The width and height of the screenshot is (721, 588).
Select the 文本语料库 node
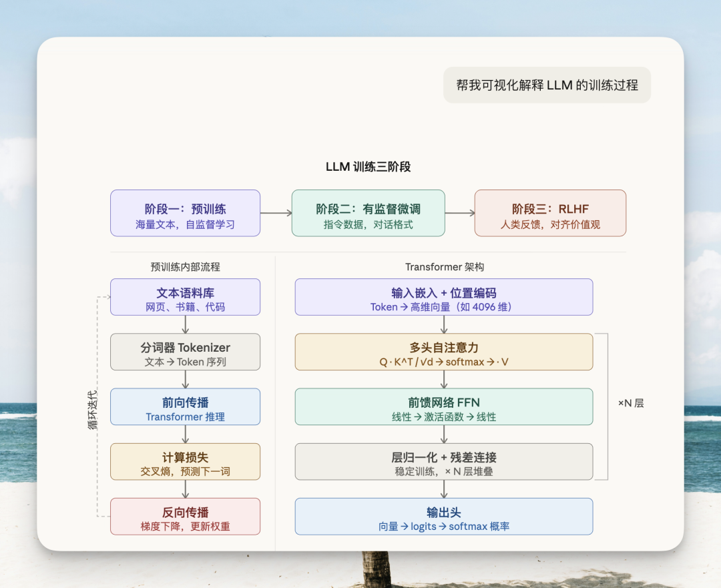(185, 296)
